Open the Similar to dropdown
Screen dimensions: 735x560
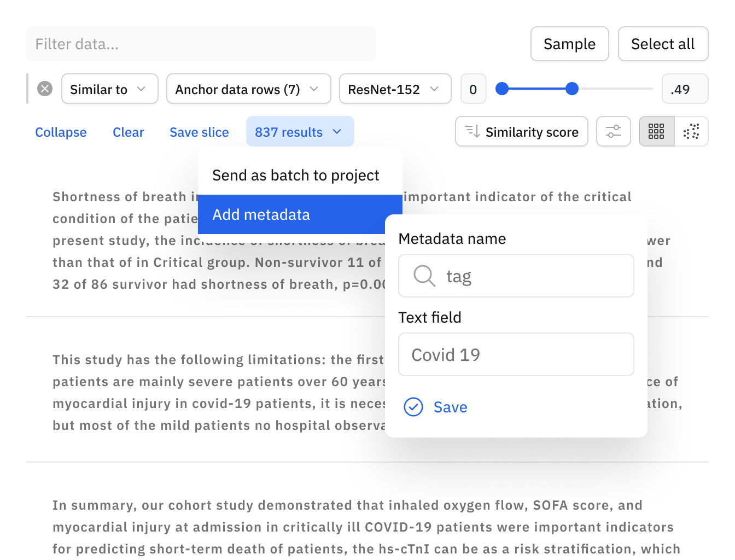(x=110, y=89)
